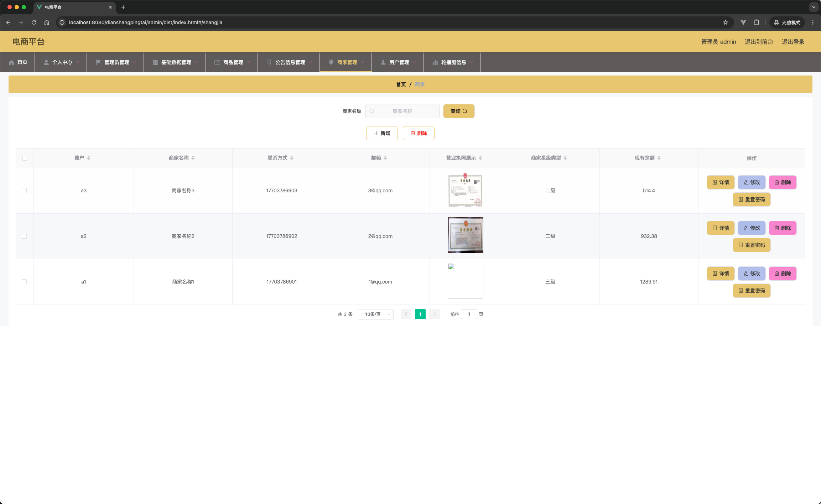Viewport: 821px width, 504px height.
Task: Expand the 商品管理 menu
Action: coord(232,62)
